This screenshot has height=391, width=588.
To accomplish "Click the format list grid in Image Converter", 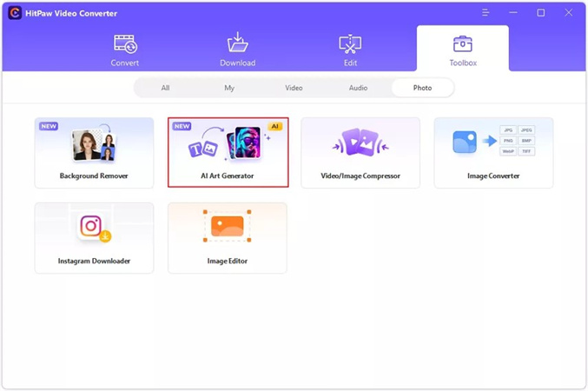I will coord(518,141).
